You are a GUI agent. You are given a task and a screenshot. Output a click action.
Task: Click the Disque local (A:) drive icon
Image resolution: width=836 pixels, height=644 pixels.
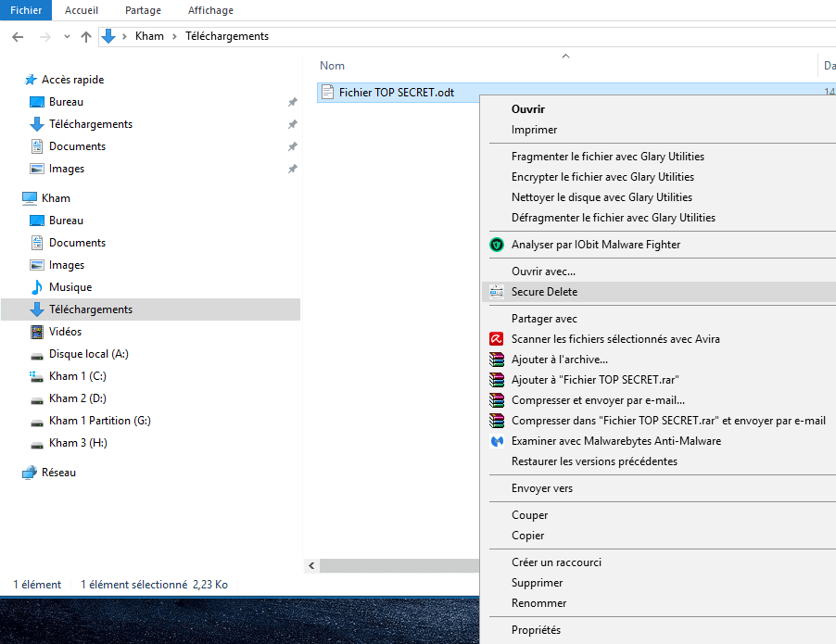pyautogui.click(x=37, y=356)
